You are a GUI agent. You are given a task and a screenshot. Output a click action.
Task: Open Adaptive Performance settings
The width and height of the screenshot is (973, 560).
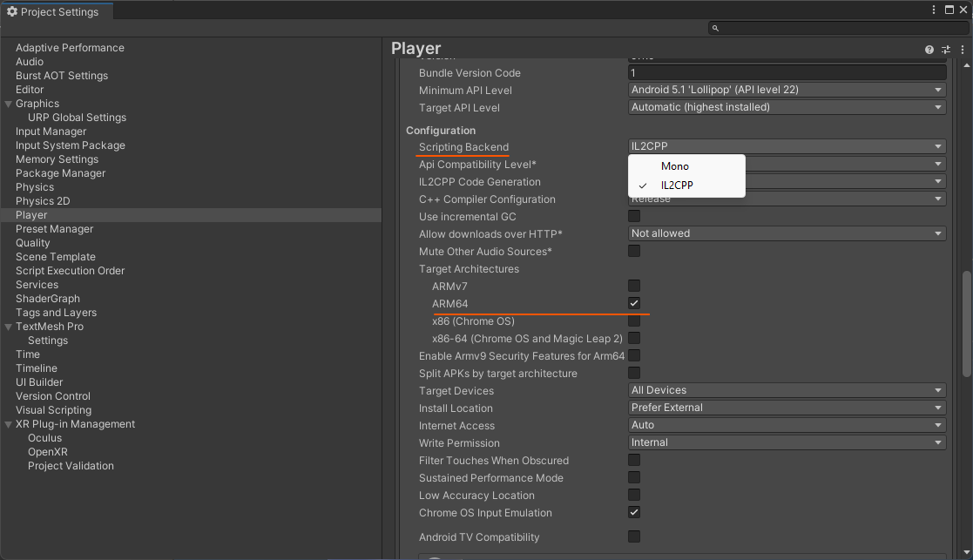tap(70, 48)
